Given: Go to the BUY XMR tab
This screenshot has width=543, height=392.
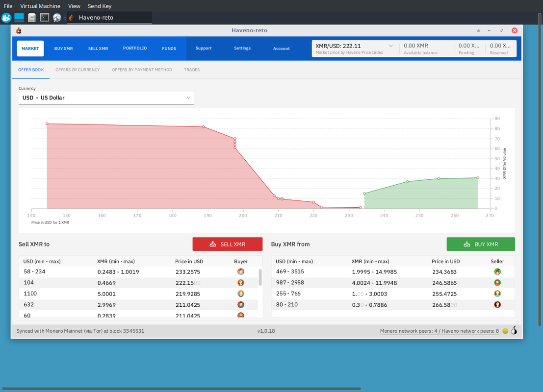Looking at the screenshot, I should click(x=63, y=49).
